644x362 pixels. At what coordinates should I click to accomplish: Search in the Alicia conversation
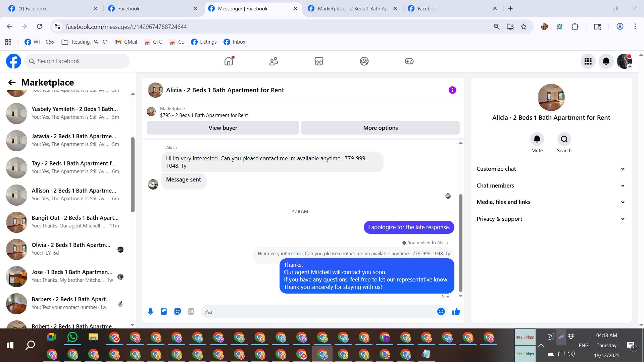coord(564,139)
